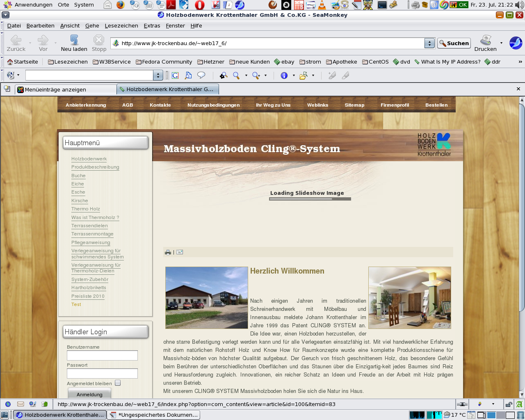Go back with the Zurück button
The height and width of the screenshot is (420, 525).
click(16, 43)
